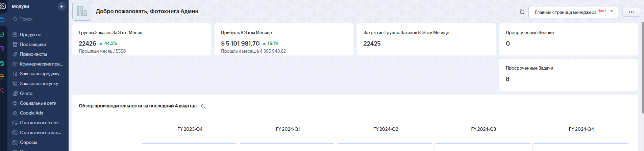The height and width of the screenshot is (151, 644).
Task: Click the plus icon next to Модули
Action: click(61, 6)
